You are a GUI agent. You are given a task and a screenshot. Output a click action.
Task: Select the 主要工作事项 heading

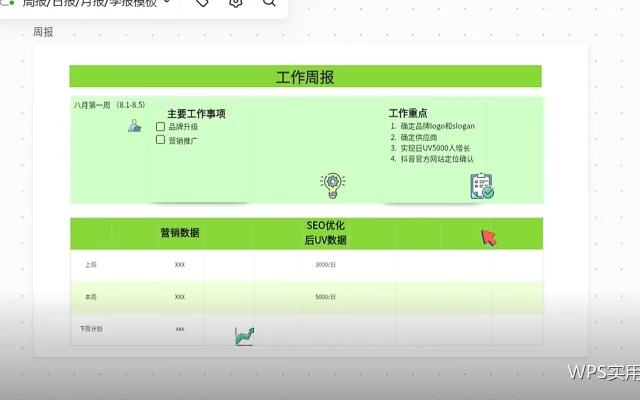(x=196, y=113)
